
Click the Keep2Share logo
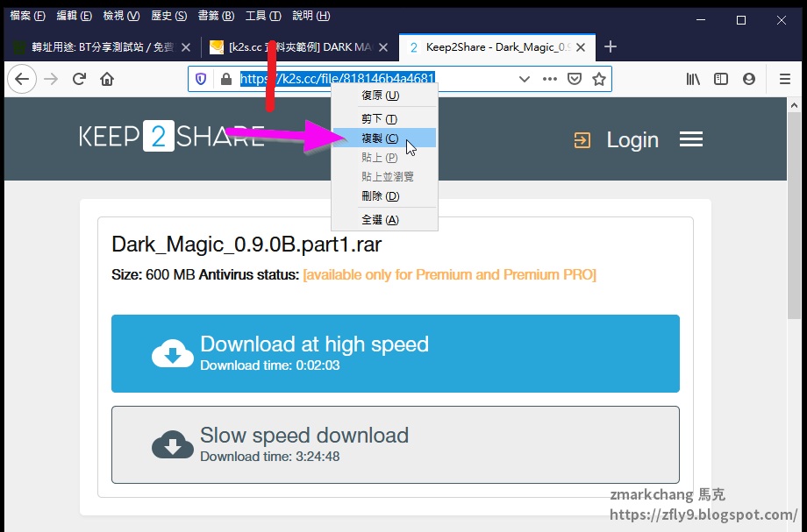[171, 137]
